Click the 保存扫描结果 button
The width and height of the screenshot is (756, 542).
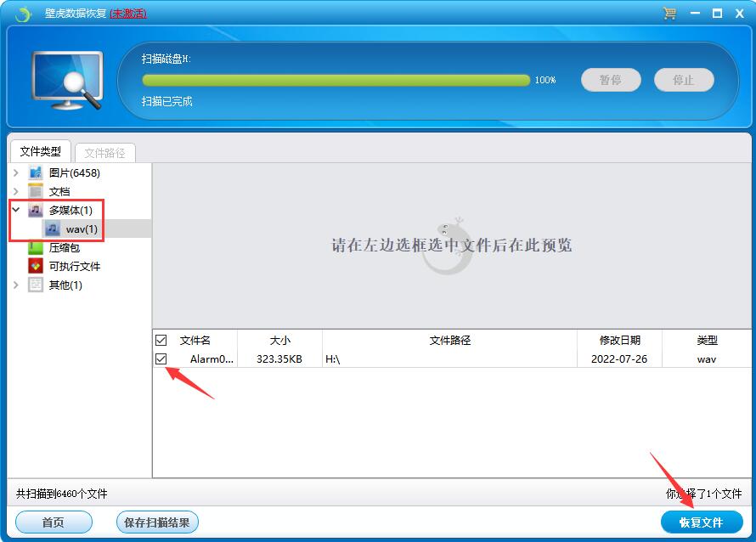click(x=157, y=522)
